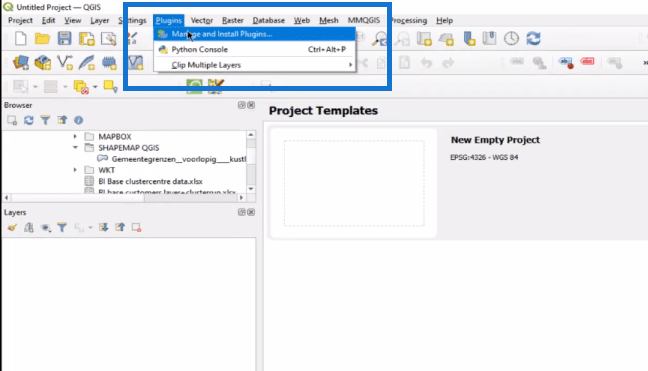Create a new temporary scratch layer
The height and width of the screenshot is (371, 648).
[x=110, y=62]
